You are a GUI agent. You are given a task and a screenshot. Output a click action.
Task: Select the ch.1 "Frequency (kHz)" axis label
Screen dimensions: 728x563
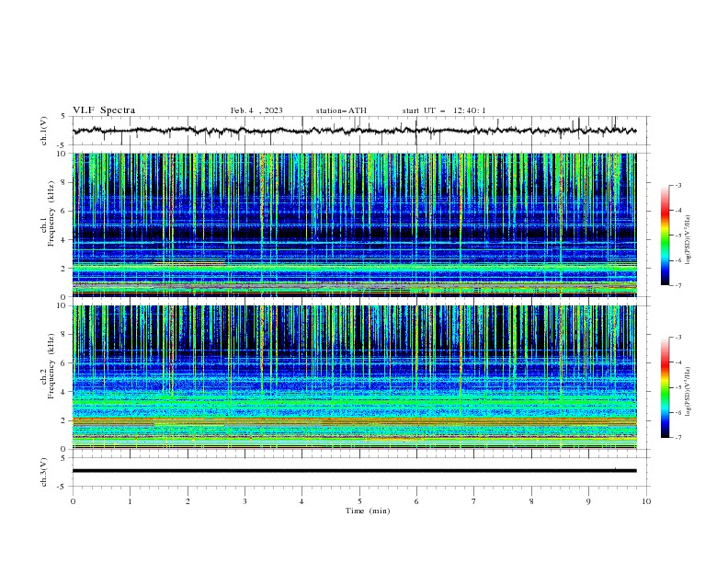51,213
